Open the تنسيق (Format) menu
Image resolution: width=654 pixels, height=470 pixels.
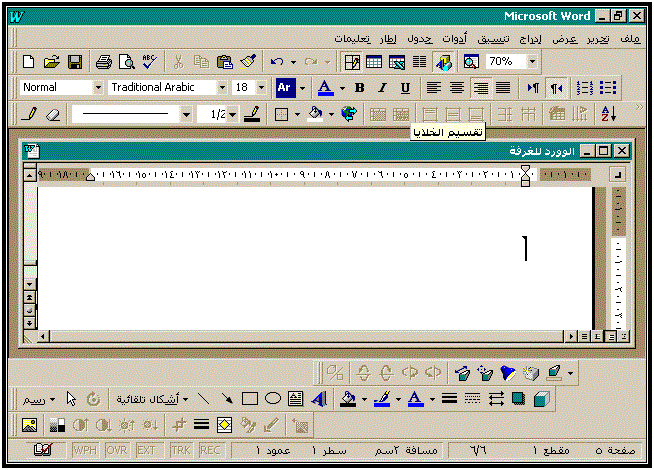(493, 39)
